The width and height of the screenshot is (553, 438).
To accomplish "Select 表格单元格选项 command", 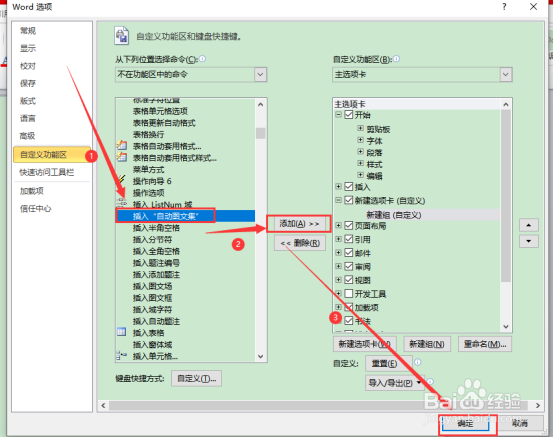I will 160,111.
